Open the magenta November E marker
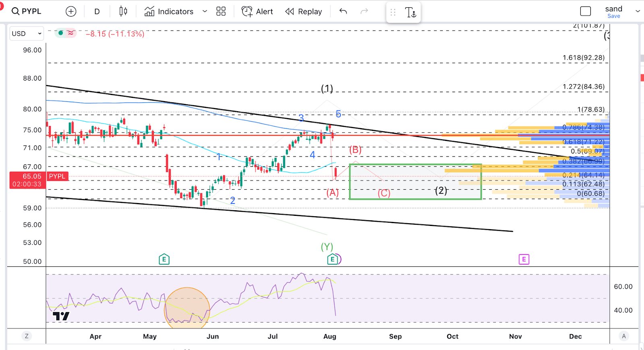Screen dimensions: 644x350 click(524, 259)
